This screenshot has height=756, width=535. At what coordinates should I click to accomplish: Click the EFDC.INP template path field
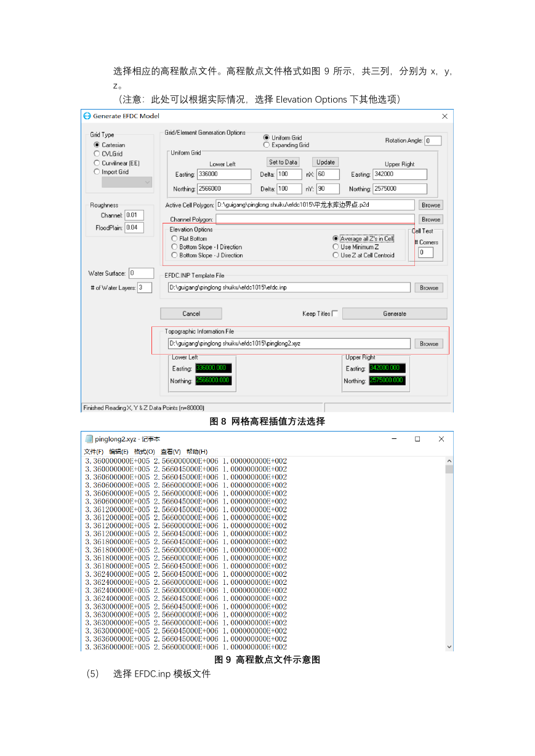(x=289, y=288)
